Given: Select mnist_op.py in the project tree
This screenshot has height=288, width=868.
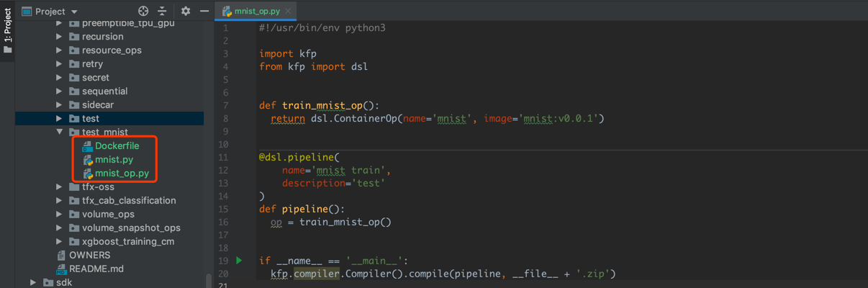Looking at the screenshot, I should (x=122, y=174).
